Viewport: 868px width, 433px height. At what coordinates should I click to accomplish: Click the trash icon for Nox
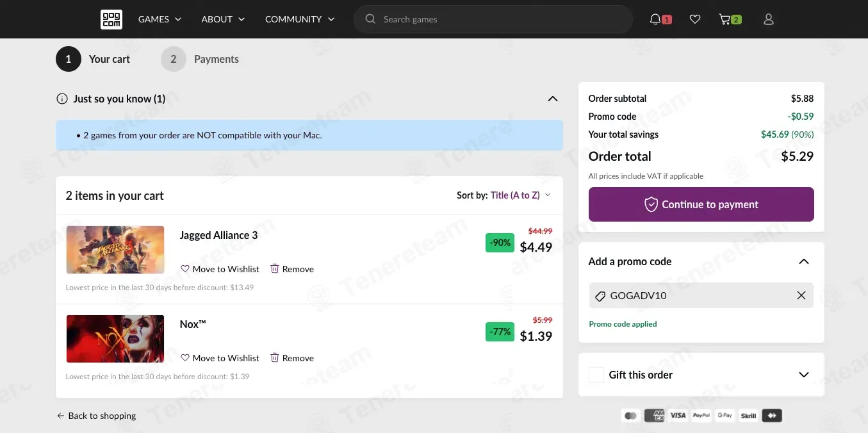click(275, 357)
